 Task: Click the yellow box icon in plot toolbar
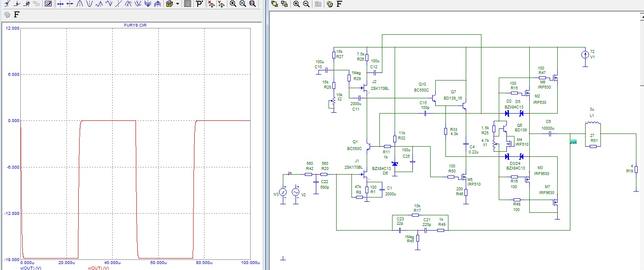170,4
